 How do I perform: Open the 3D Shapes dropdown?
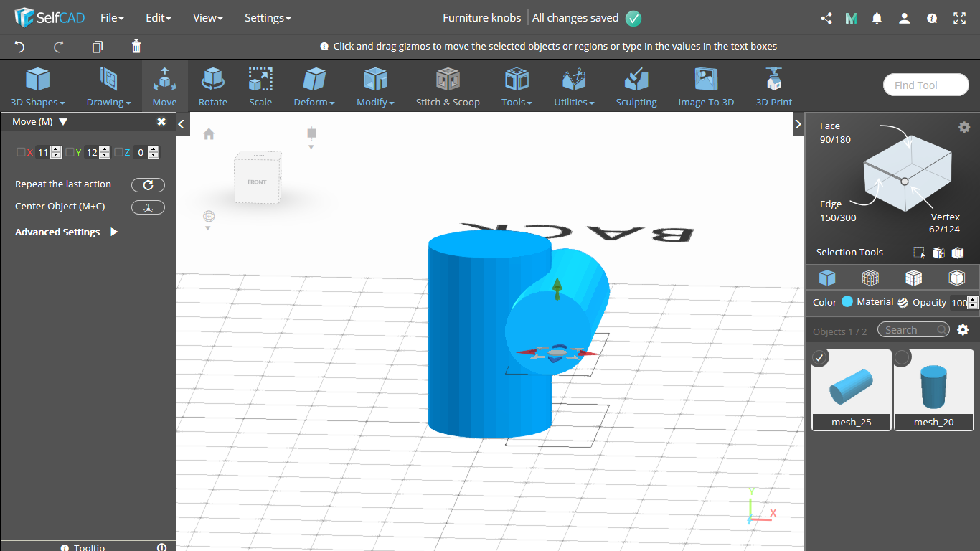[x=38, y=86]
